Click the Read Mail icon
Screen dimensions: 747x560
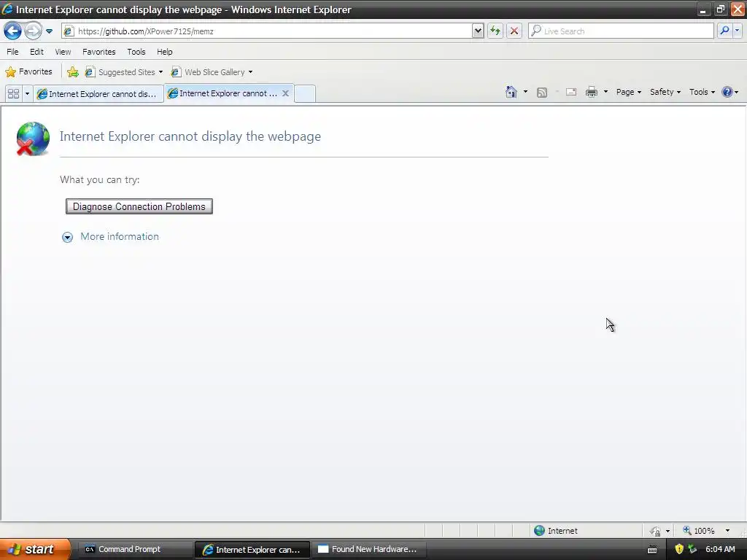(571, 92)
